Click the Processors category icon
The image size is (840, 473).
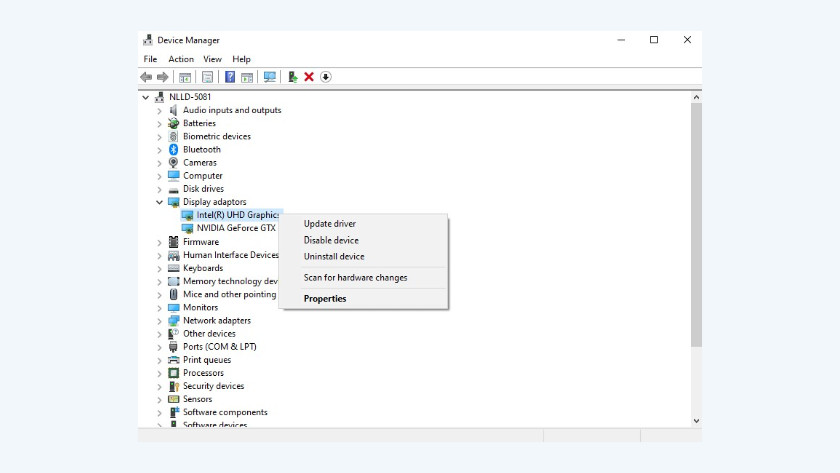pyautogui.click(x=174, y=373)
